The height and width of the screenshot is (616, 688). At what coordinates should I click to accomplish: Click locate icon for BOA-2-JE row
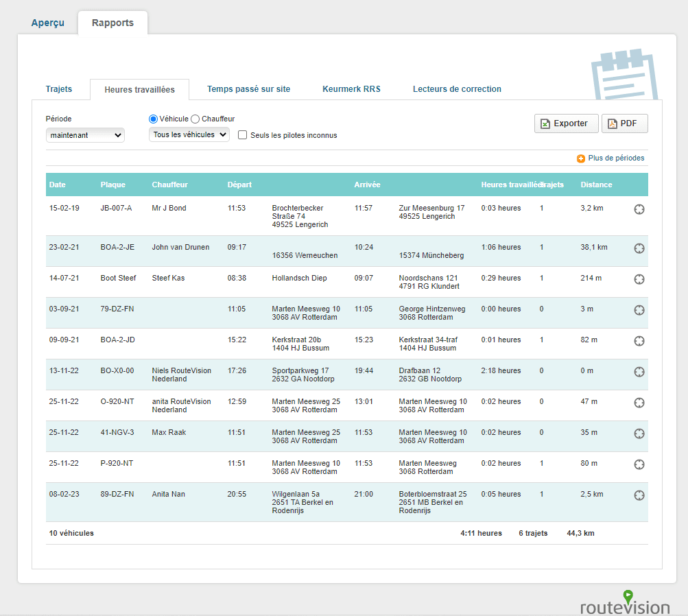[x=639, y=248]
